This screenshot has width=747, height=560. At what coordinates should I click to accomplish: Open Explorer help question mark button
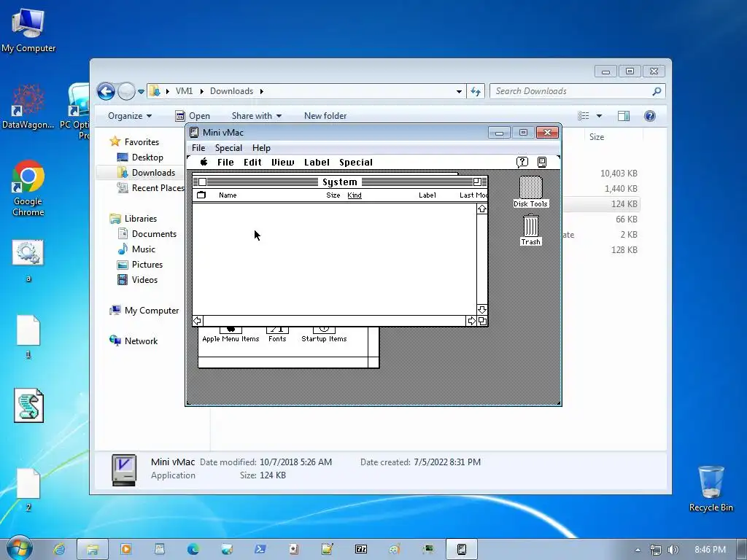[649, 116]
